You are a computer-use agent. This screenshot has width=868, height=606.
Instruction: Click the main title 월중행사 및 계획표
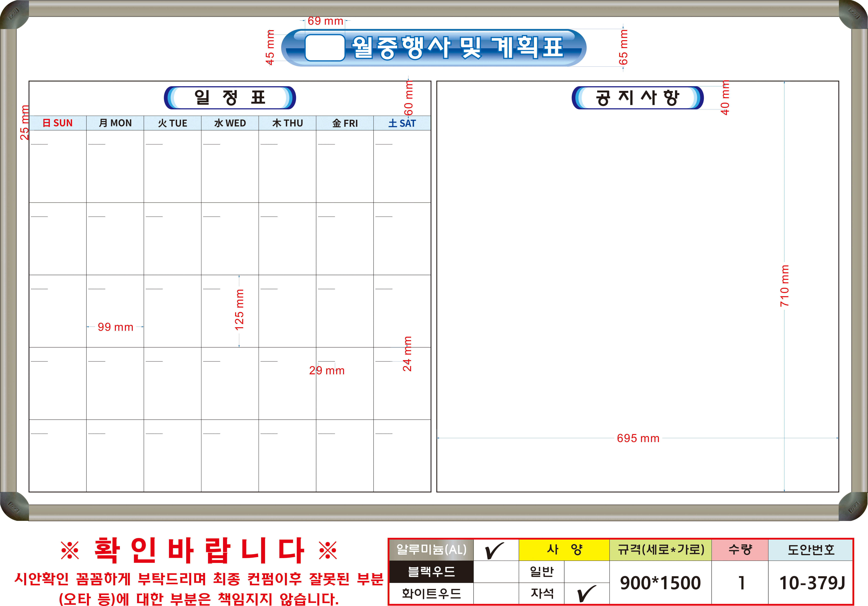pyautogui.click(x=458, y=47)
